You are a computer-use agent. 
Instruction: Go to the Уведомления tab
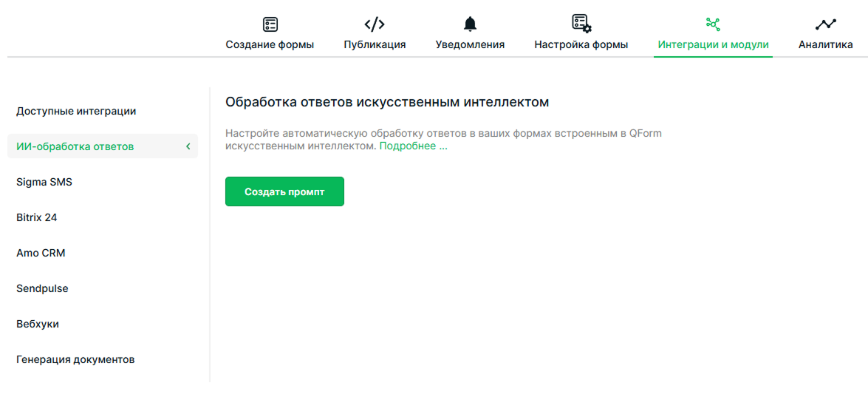(x=470, y=45)
